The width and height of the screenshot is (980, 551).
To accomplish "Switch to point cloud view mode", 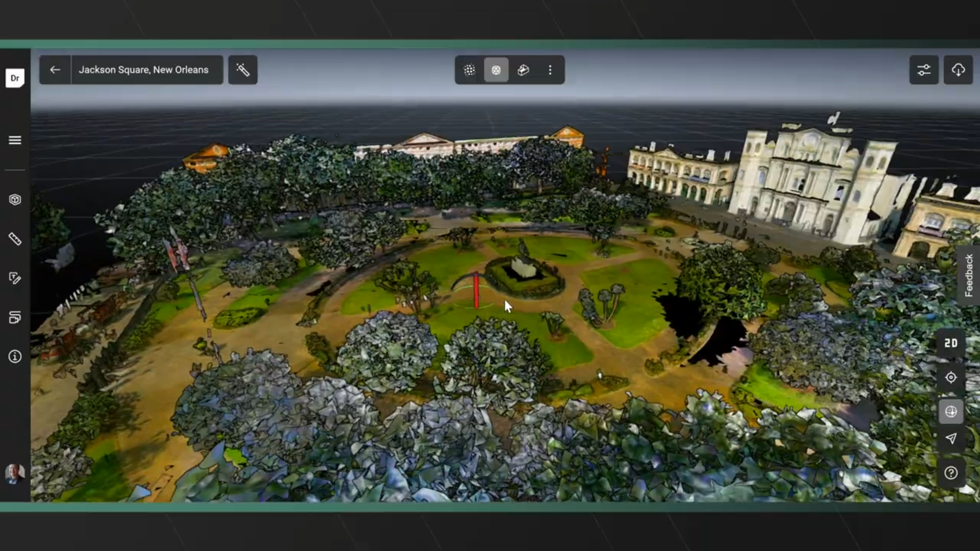I will click(x=469, y=70).
